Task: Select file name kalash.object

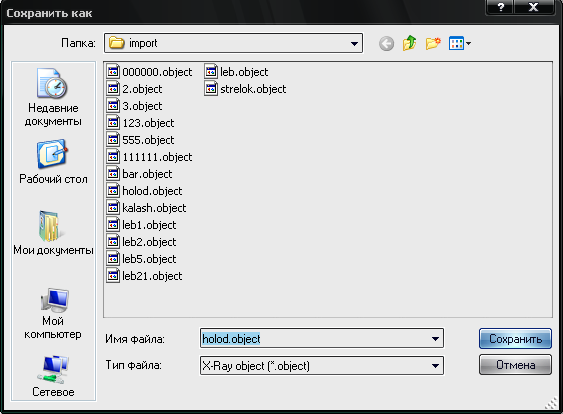Action: tap(154, 208)
